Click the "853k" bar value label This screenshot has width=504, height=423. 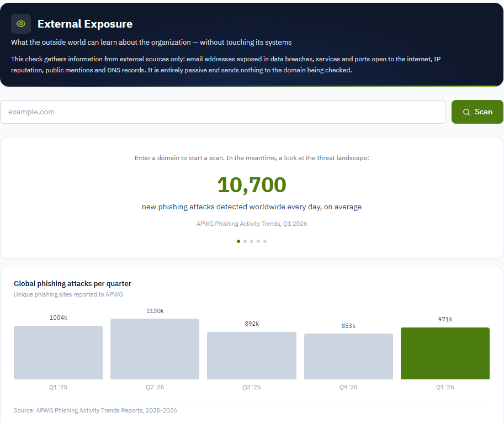point(348,326)
